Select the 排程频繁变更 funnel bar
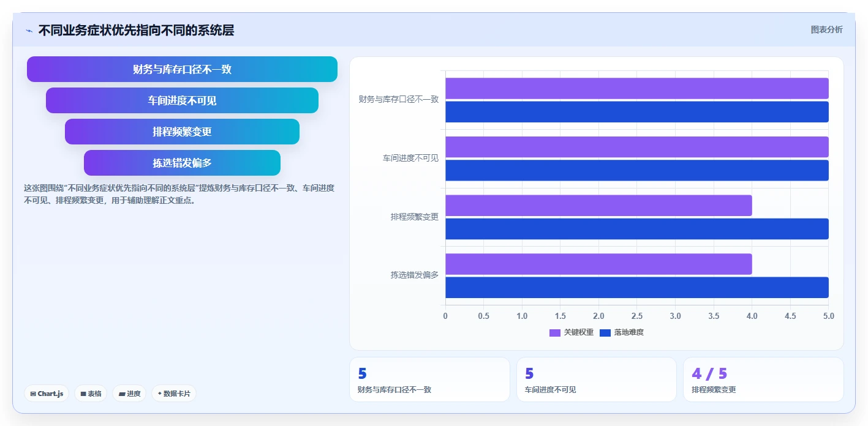 click(182, 132)
